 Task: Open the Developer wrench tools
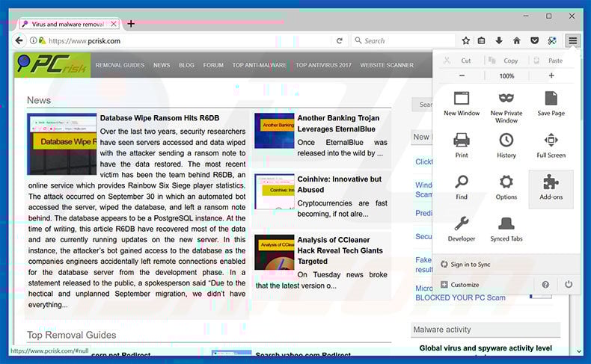(x=462, y=229)
